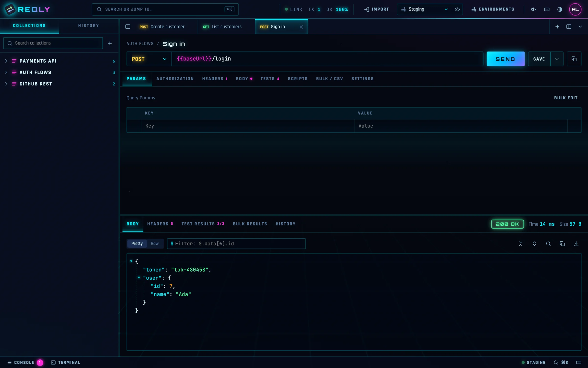Switch response view to Raw

click(155, 243)
